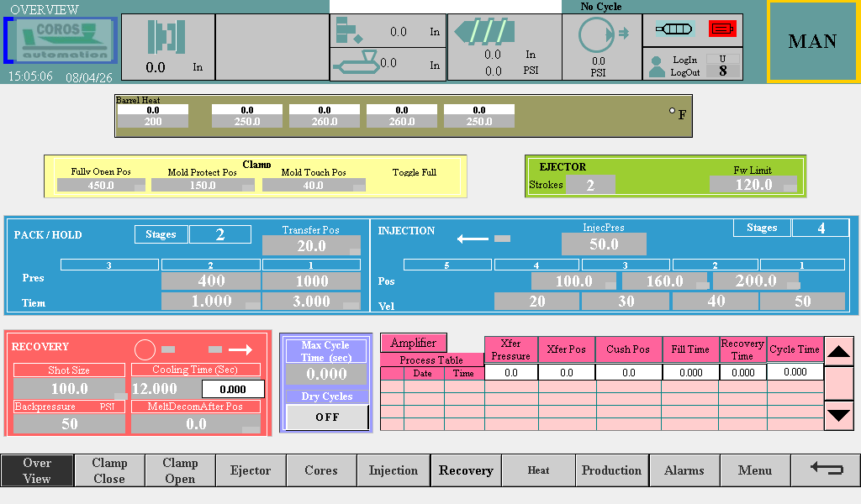Go to the Injection tab
This screenshot has height=504, width=861.
tap(393, 470)
